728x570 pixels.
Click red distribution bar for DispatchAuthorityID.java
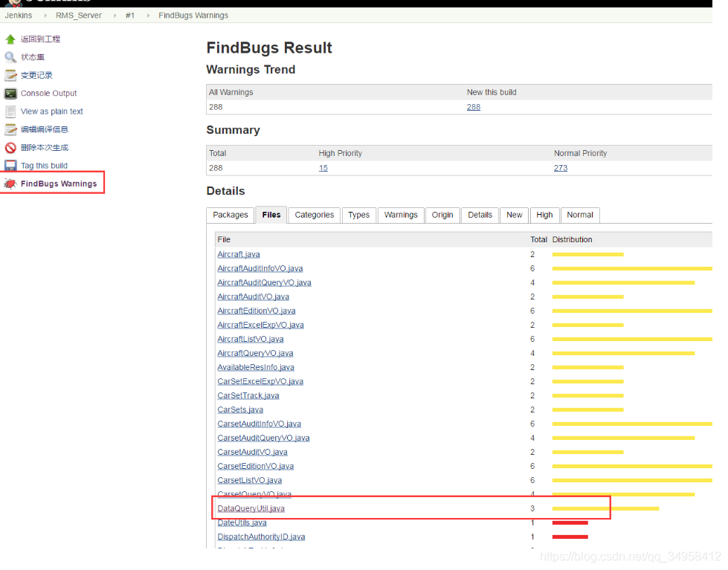pyautogui.click(x=570, y=537)
